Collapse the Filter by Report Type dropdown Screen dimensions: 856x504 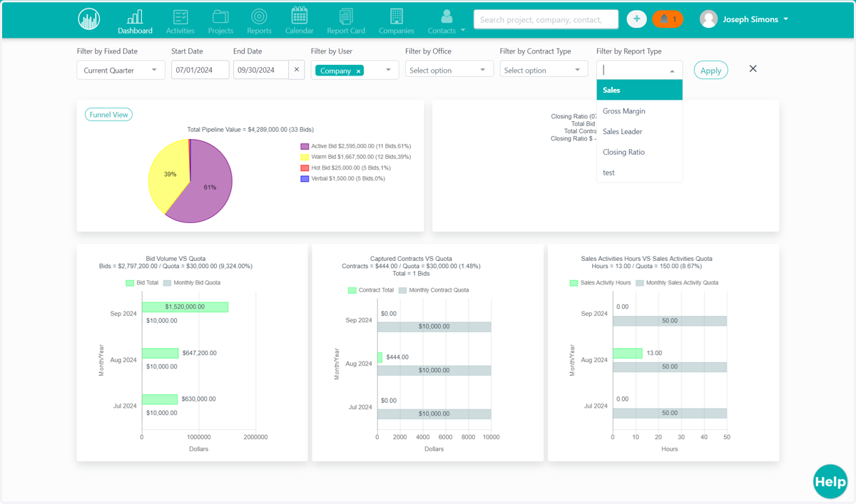click(x=672, y=71)
